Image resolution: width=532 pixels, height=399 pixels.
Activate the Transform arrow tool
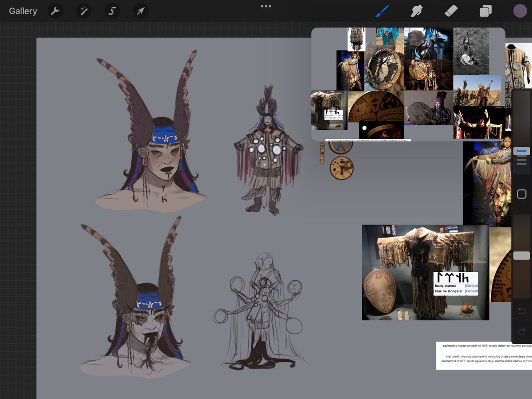click(x=141, y=11)
